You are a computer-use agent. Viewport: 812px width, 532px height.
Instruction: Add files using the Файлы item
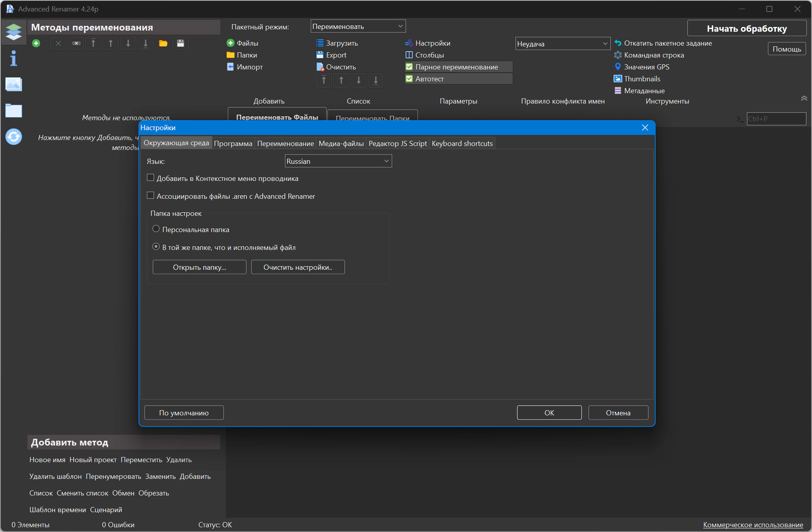coord(242,43)
